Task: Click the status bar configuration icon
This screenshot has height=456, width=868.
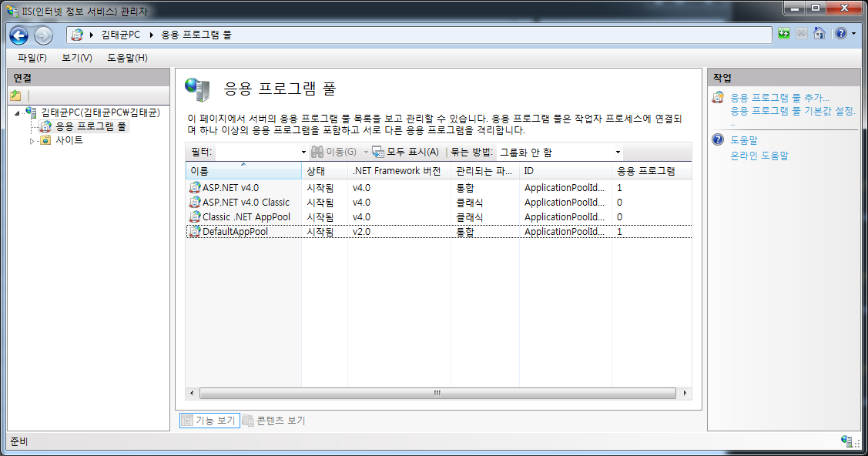Action: click(x=846, y=441)
